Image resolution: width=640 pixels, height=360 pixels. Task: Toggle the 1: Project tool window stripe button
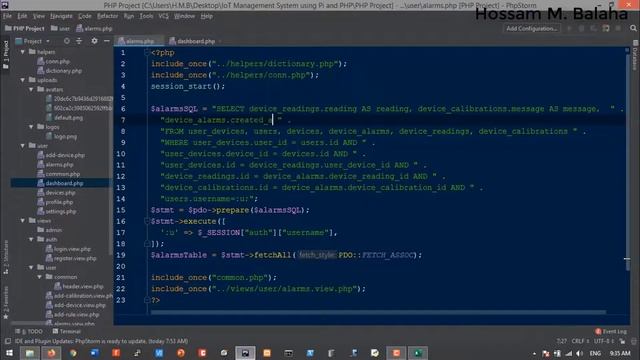point(6,54)
